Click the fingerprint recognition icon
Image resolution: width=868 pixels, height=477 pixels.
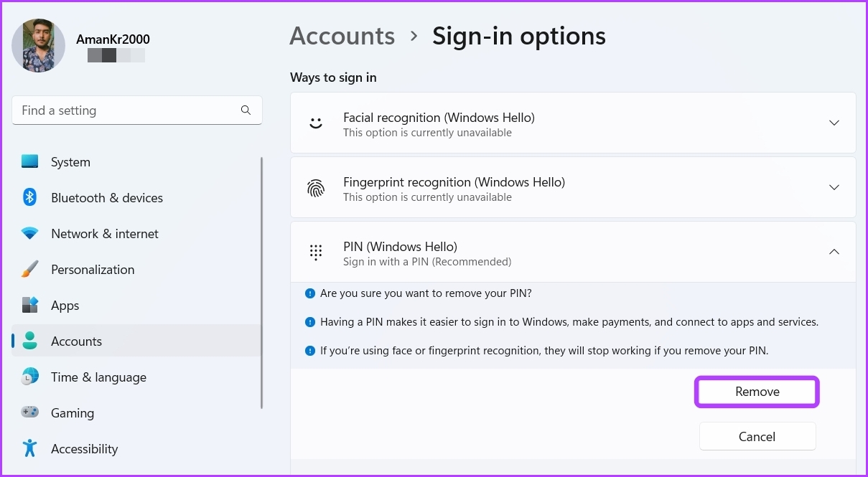click(316, 188)
